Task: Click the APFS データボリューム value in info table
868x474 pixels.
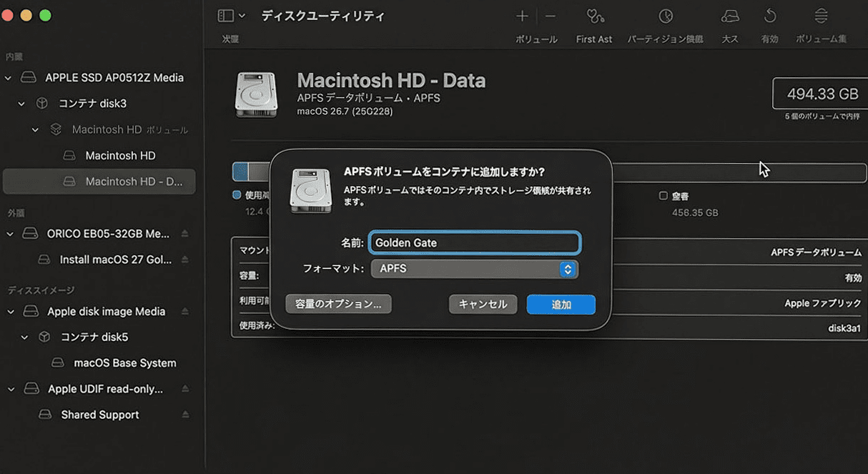Action: (x=816, y=252)
